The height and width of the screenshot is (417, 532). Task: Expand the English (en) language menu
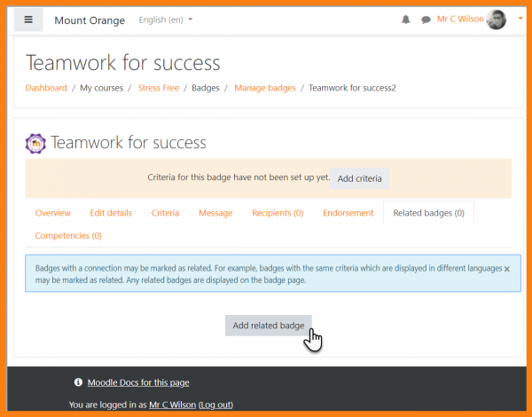click(x=166, y=20)
